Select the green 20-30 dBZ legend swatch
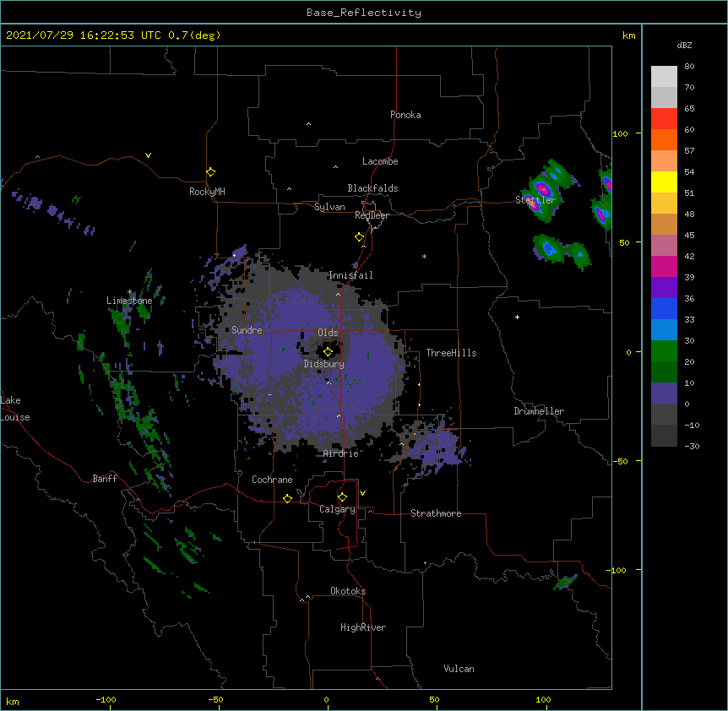The image size is (728, 711). [664, 351]
